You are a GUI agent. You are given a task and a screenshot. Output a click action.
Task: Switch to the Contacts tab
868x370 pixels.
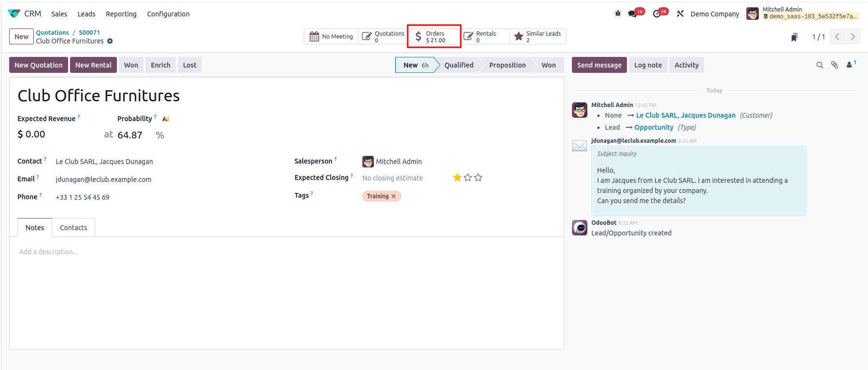pos(73,228)
